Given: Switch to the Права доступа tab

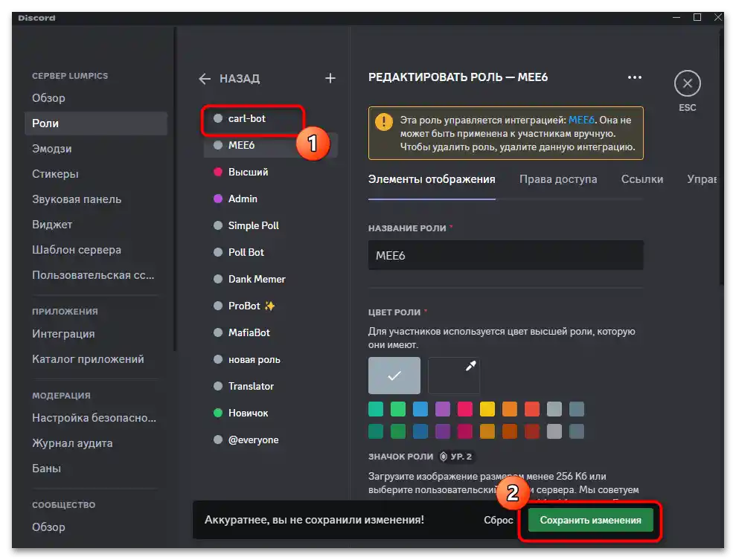Looking at the screenshot, I should click(x=558, y=179).
